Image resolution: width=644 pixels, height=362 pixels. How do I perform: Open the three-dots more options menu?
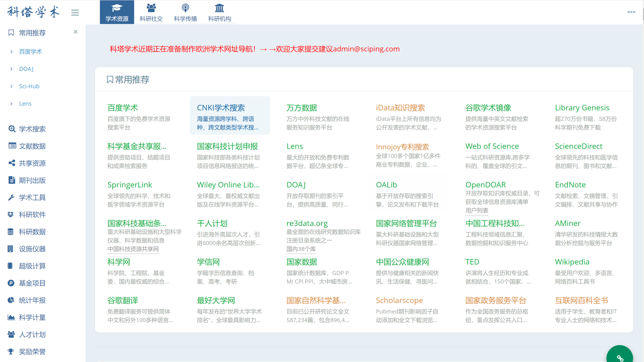[631, 12]
